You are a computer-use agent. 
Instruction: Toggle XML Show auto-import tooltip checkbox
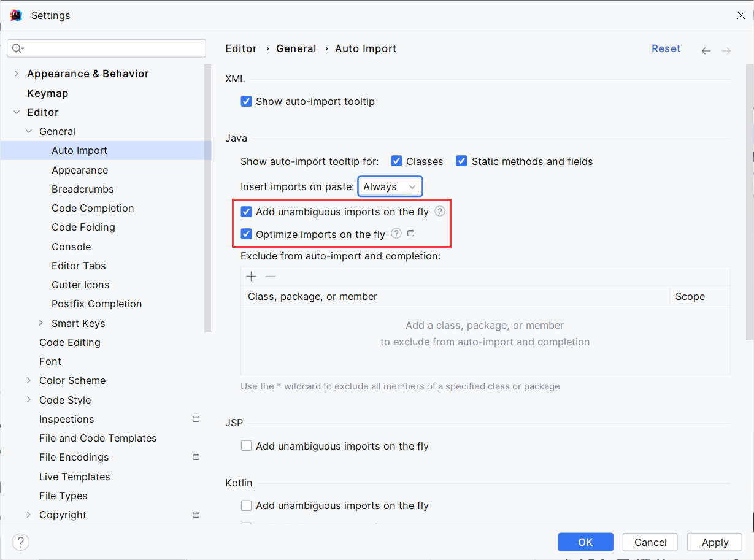tap(246, 101)
